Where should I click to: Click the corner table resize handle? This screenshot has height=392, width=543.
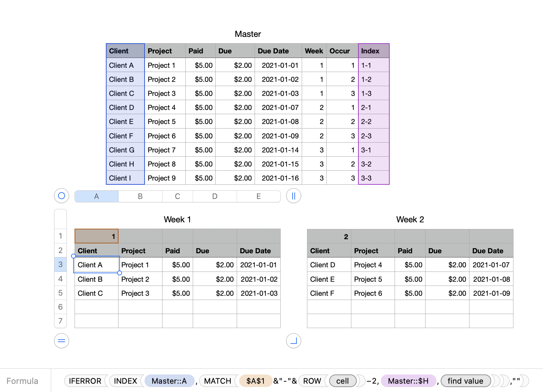[x=293, y=340]
